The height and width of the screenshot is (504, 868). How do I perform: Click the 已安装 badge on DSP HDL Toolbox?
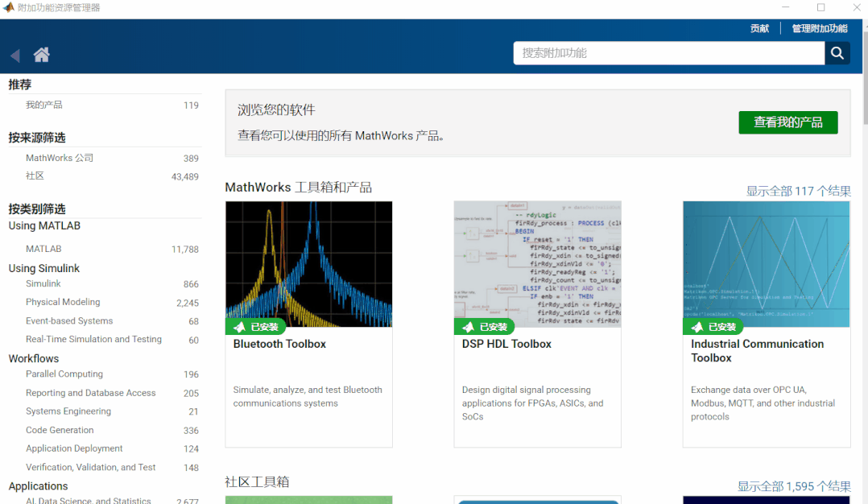point(485,327)
